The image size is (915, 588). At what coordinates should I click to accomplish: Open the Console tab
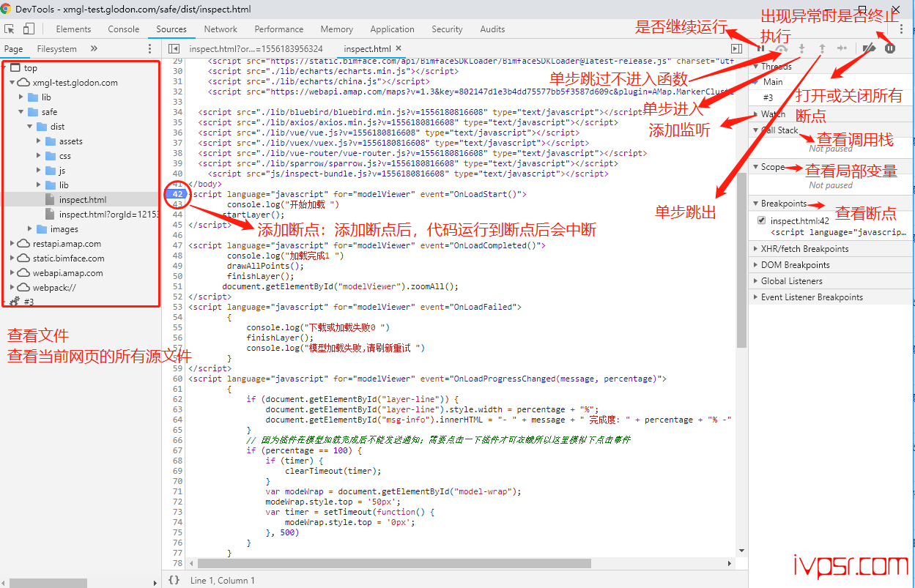124,29
